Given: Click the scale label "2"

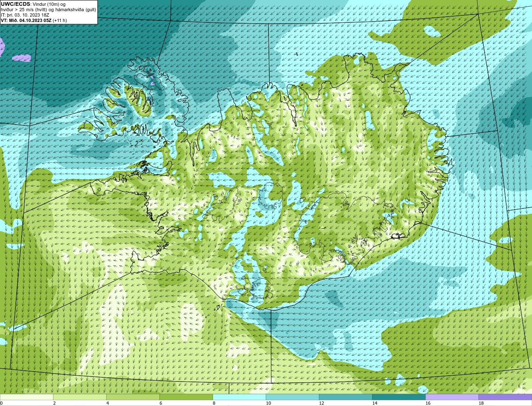Looking at the screenshot, I should click(x=54, y=403).
